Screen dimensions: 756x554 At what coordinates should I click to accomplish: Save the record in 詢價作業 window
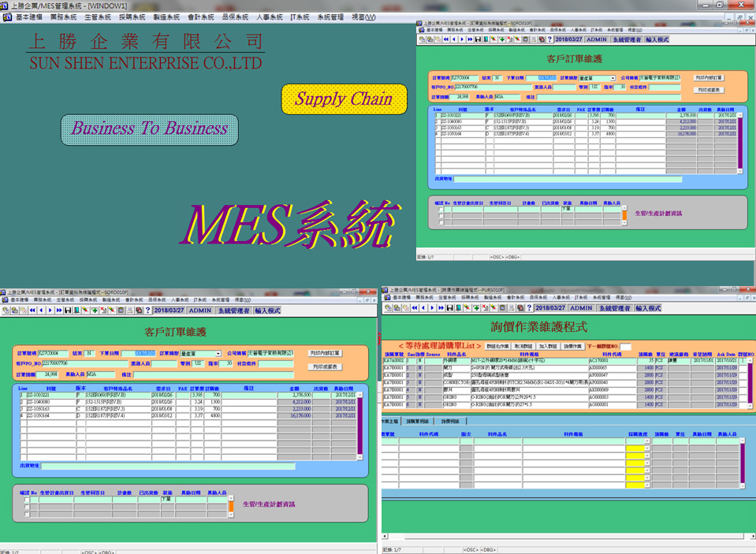[450, 307]
